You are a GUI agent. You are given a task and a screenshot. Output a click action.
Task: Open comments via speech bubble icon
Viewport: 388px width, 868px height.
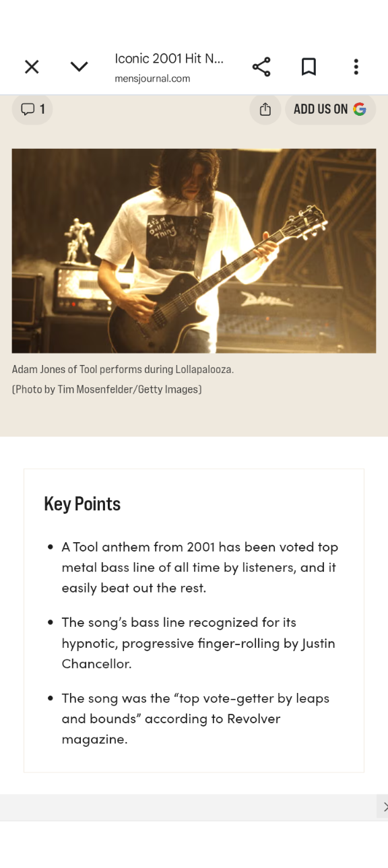(28, 109)
